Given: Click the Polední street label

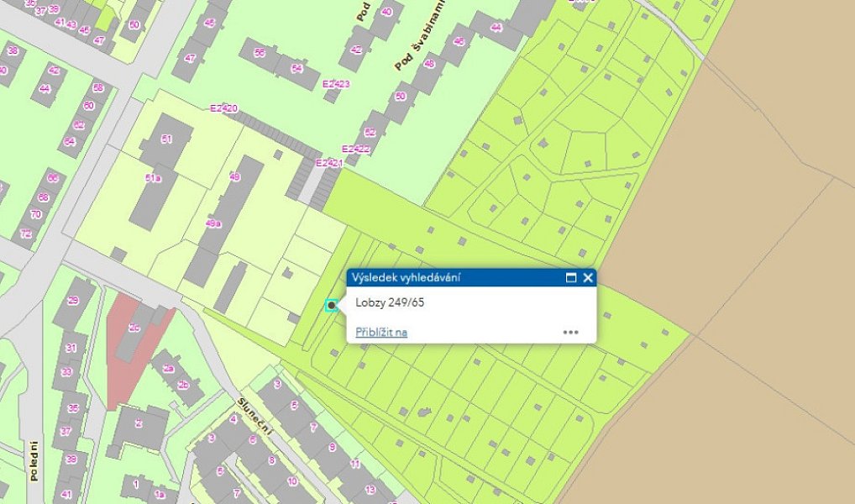Looking at the screenshot, I should (x=34, y=461).
